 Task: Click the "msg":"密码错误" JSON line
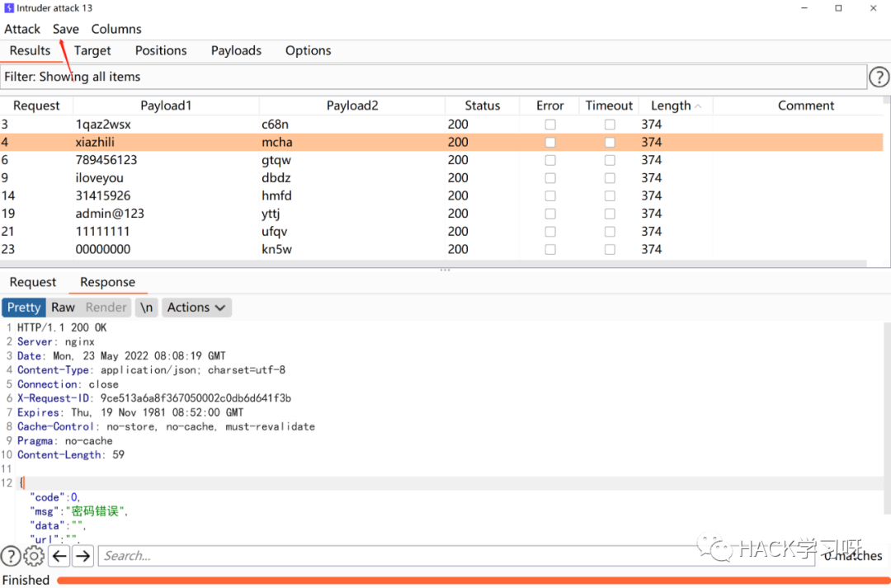79,511
